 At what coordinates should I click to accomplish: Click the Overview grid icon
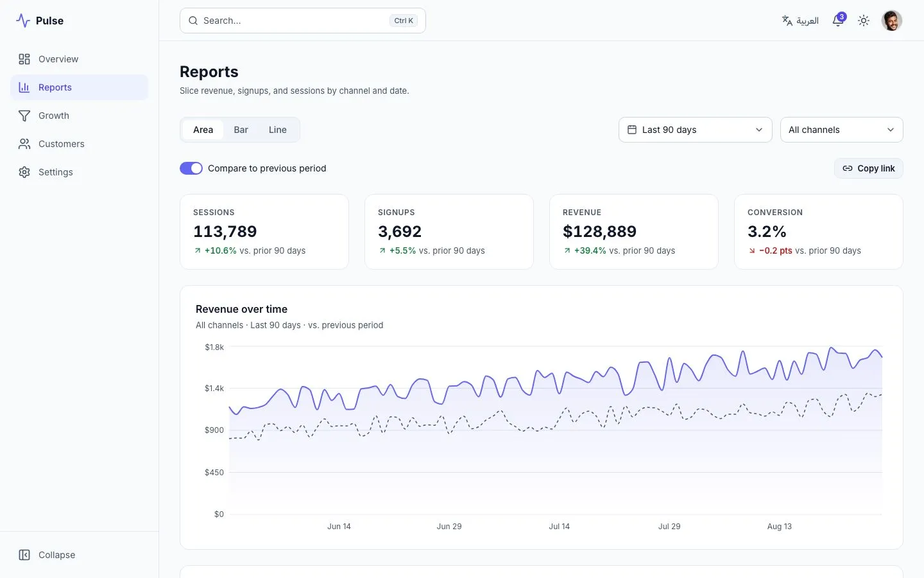click(24, 59)
